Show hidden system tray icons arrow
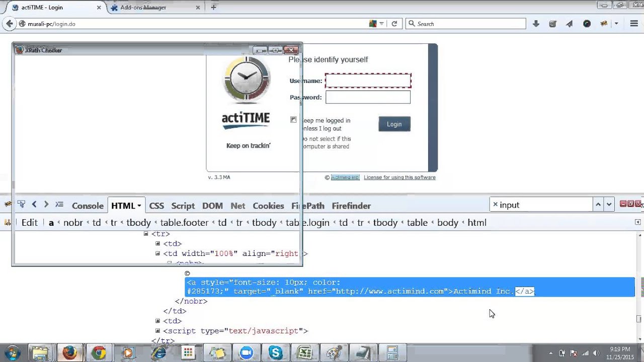 551,353
